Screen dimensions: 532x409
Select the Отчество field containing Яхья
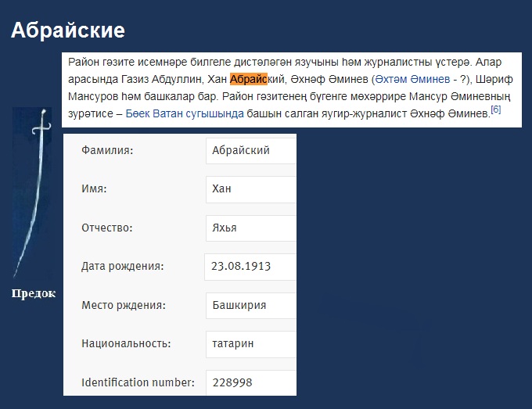pos(251,228)
